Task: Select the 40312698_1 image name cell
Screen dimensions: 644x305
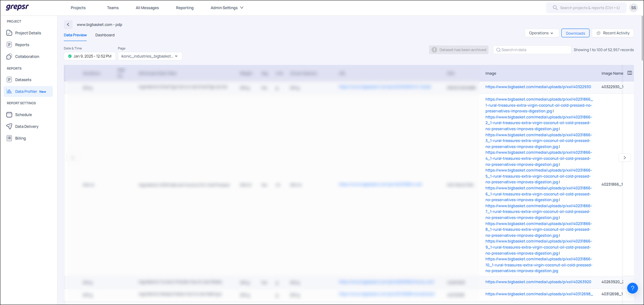Action: tap(612, 294)
